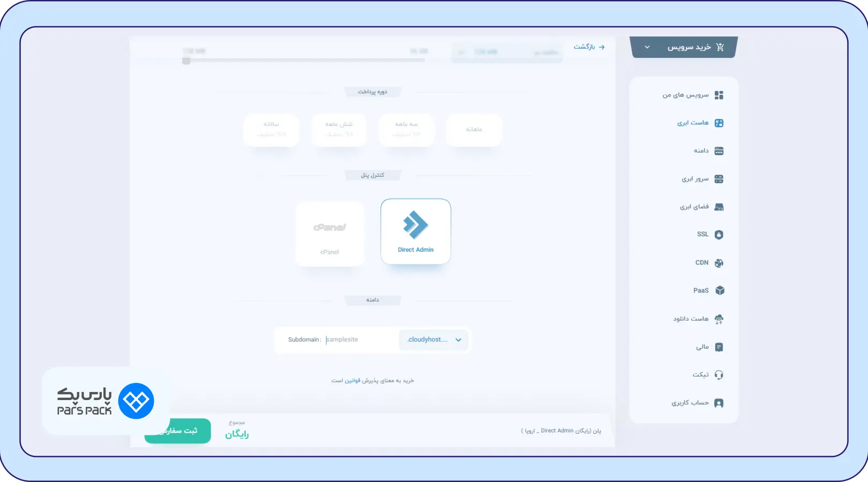Open the SSL lock icon
This screenshot has height=482, width=868.
[719, 235]
